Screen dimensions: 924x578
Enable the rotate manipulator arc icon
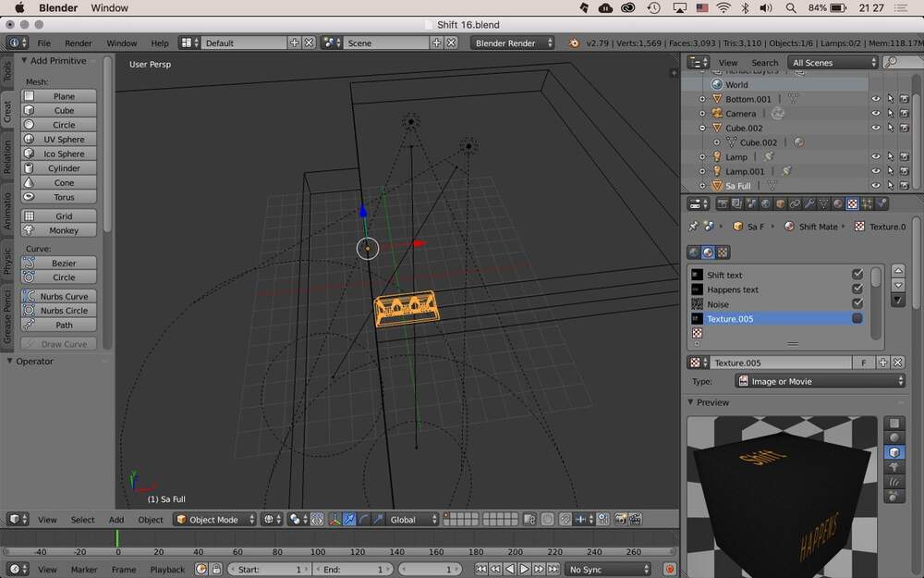coord(363,520)
